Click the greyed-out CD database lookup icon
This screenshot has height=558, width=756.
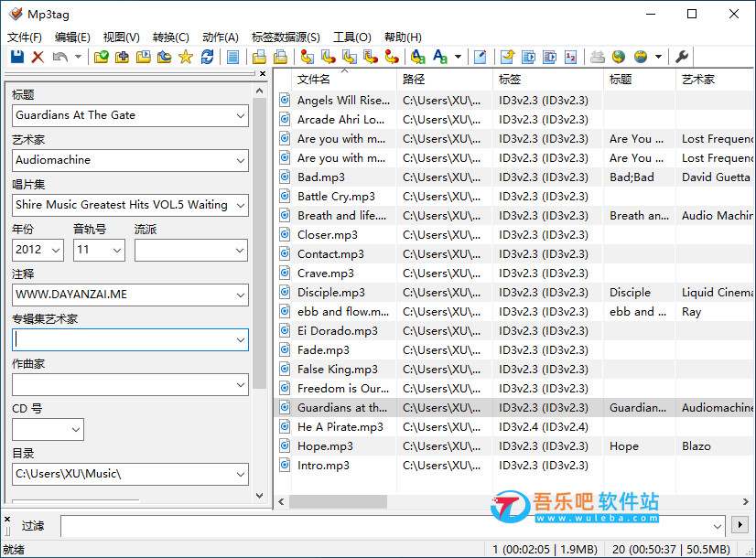[598, 57]
